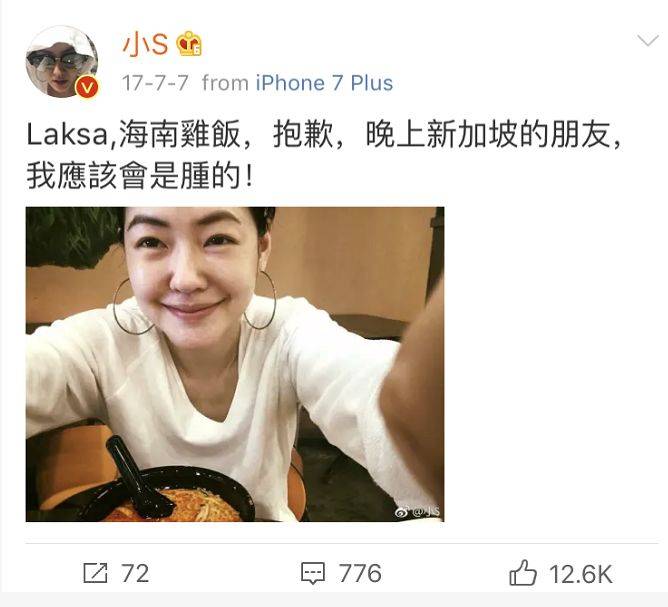This screenshot has height=607, width=668.
Task: Open the iPhone 7 Plus source link
Action: [x=324, y=83]
